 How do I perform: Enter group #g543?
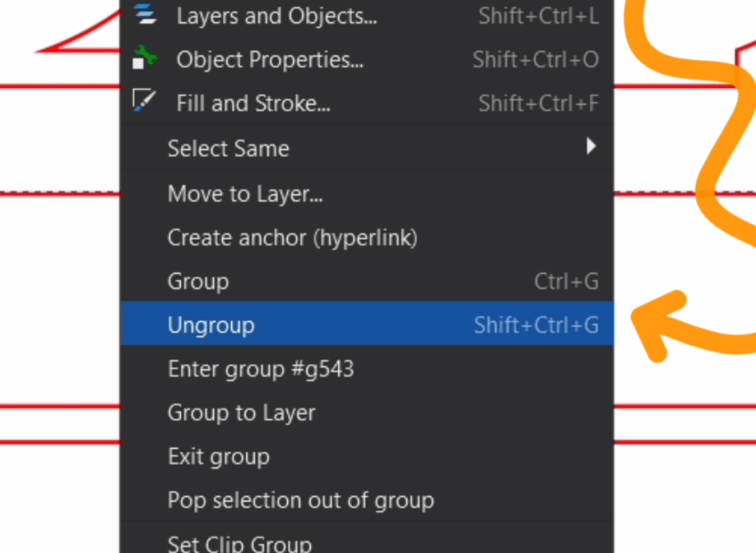click(261, 368)
